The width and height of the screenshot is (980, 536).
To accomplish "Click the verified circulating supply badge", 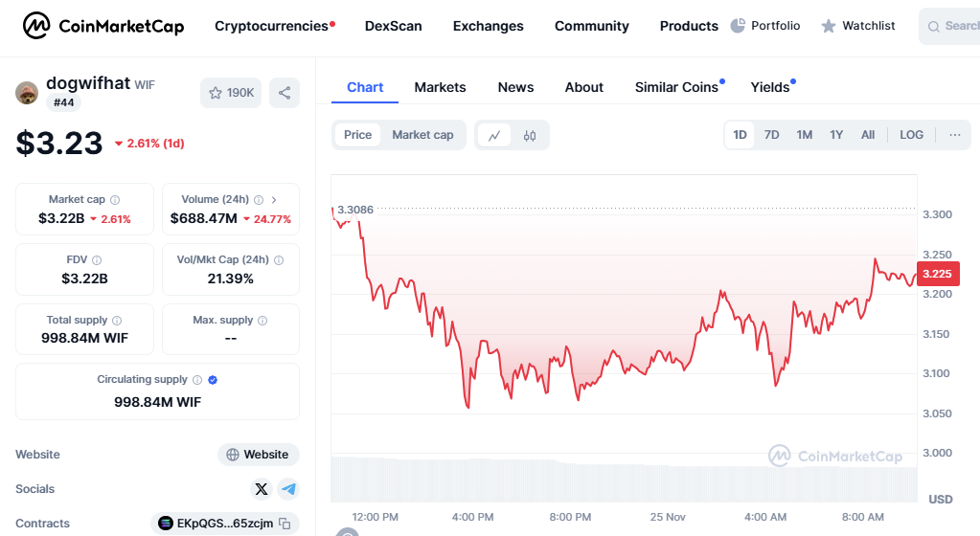I will click(213, 380).
